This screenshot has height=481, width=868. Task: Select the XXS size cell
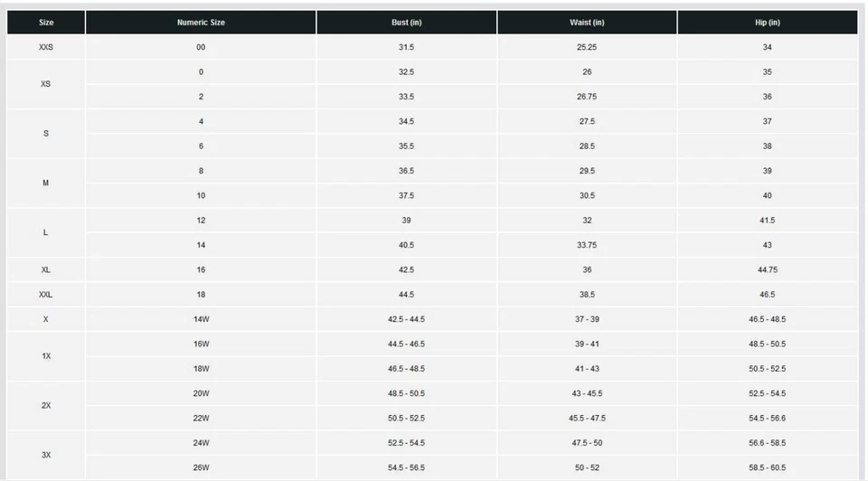coord(46,47)
